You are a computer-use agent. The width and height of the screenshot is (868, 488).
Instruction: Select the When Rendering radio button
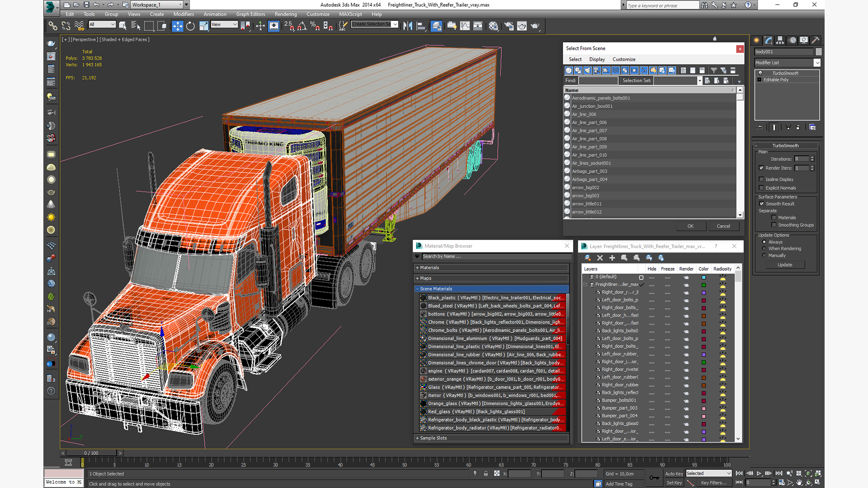click(764, 249)
